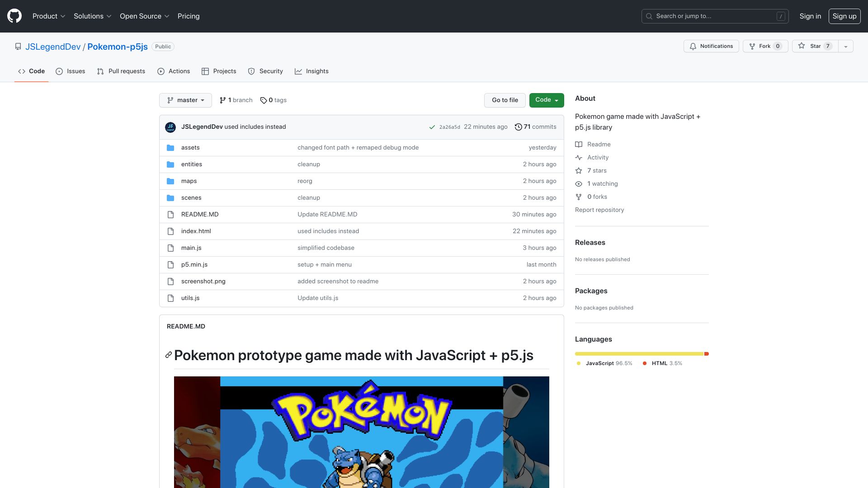Click the green commit status checkmark

pos(432,127)
